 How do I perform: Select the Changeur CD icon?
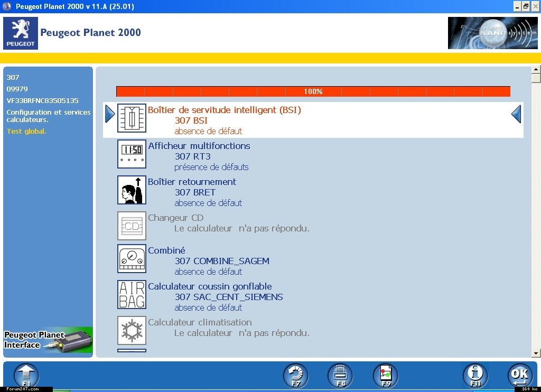pos(132,226)
